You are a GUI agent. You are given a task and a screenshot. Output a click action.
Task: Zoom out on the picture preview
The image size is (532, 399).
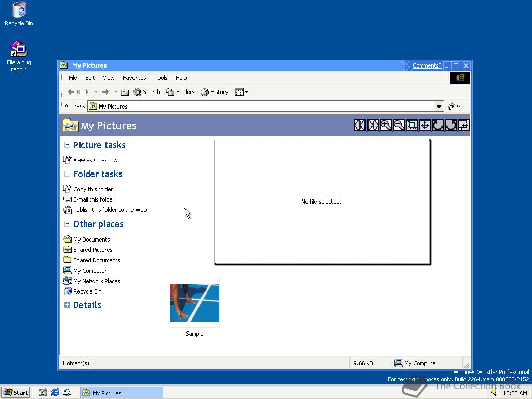(398, 125)
